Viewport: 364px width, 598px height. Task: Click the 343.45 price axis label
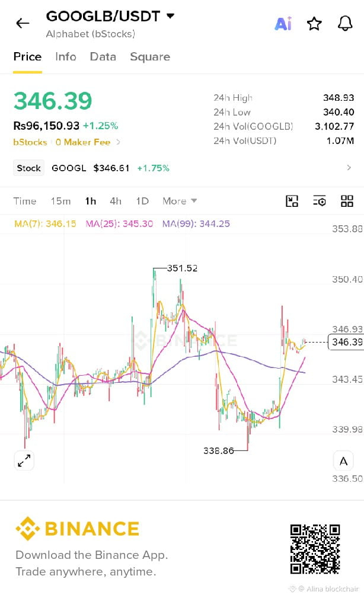click(347, 379)
